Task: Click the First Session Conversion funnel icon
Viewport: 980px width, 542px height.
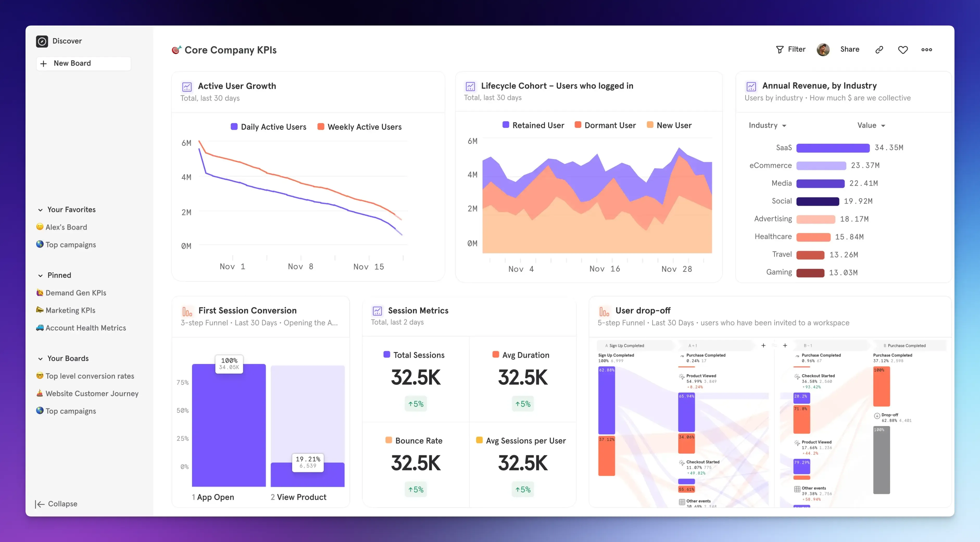Action: coord(187,311)
